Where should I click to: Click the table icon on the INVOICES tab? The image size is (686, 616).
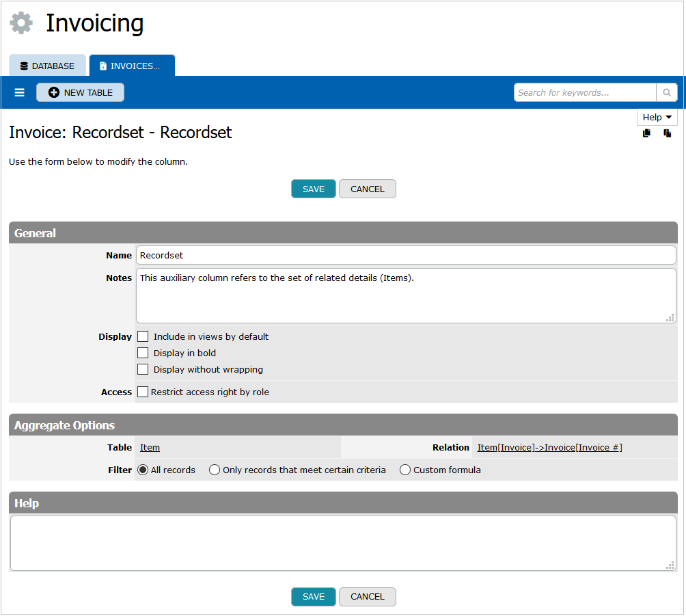(103, 65)
